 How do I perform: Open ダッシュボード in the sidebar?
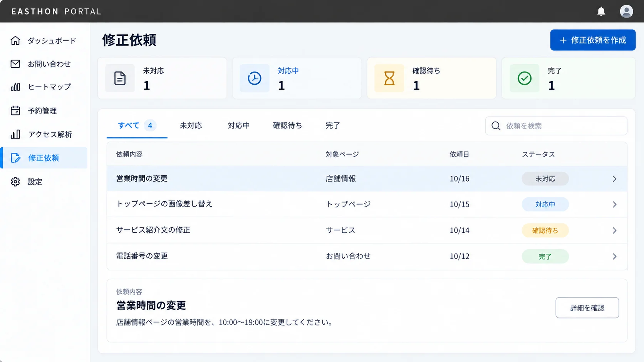pyautogui.click(x=44, y=40)
